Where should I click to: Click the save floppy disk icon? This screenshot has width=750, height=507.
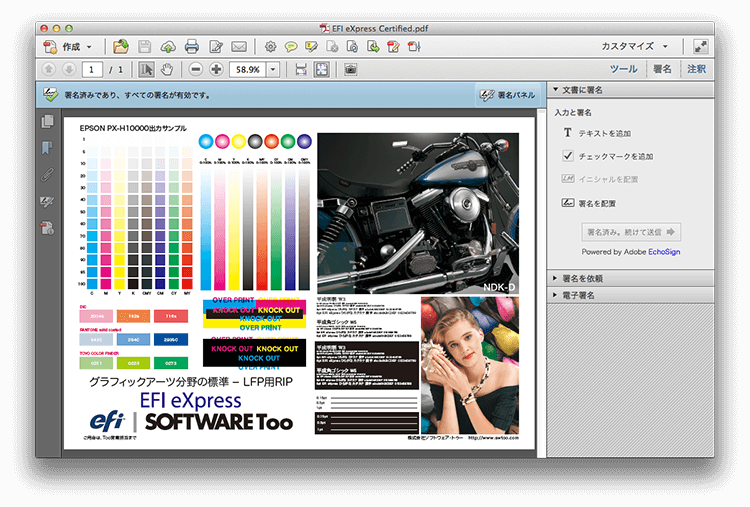(x=144, y=47)
